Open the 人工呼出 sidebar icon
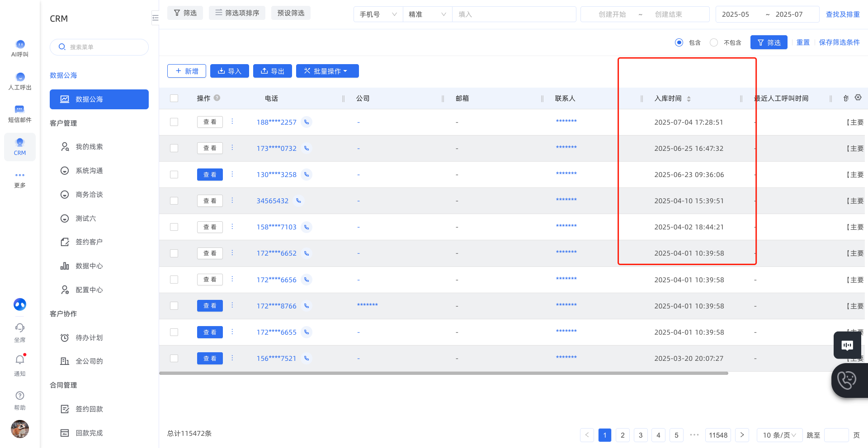Viewport: 868px width, 448px height. [x=20, y=77]
